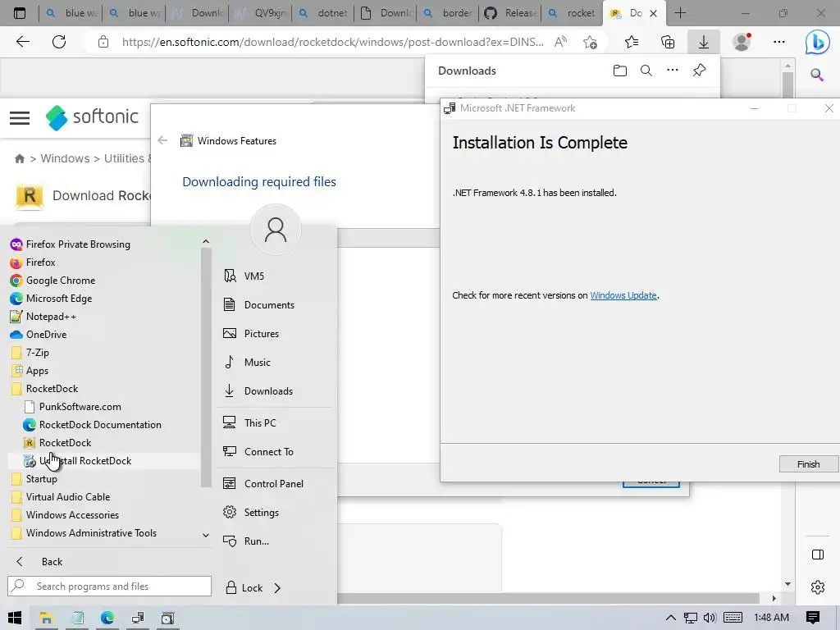Open Settings from Start menu
The height and width of the screenshot is (630, 840).
[x=251, y=513]
